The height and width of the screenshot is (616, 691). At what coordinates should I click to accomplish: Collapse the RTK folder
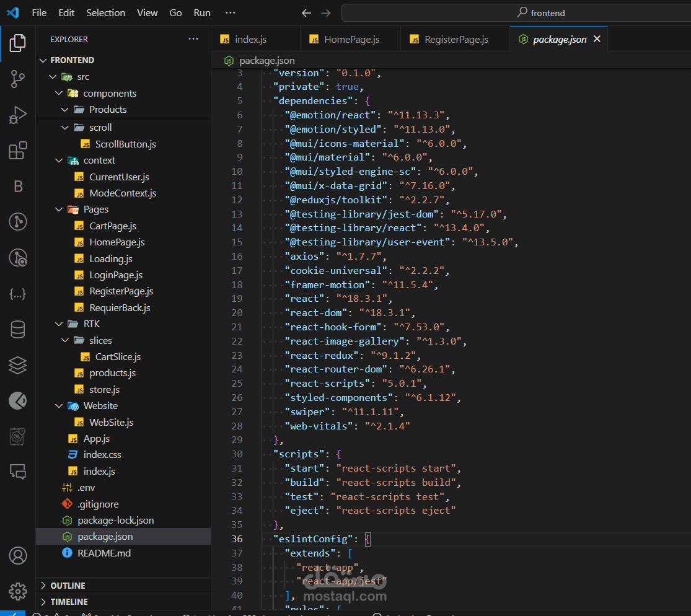point(91,324)
